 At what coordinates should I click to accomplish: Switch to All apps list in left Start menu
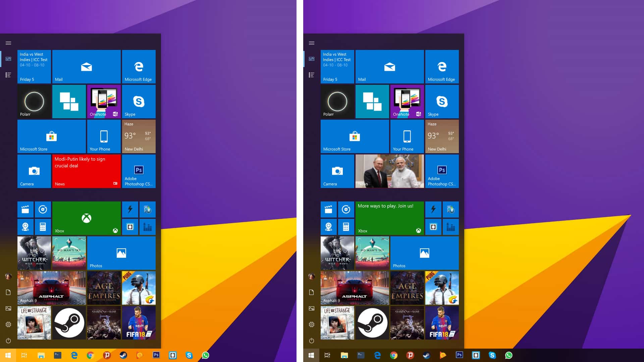(8, 75)
